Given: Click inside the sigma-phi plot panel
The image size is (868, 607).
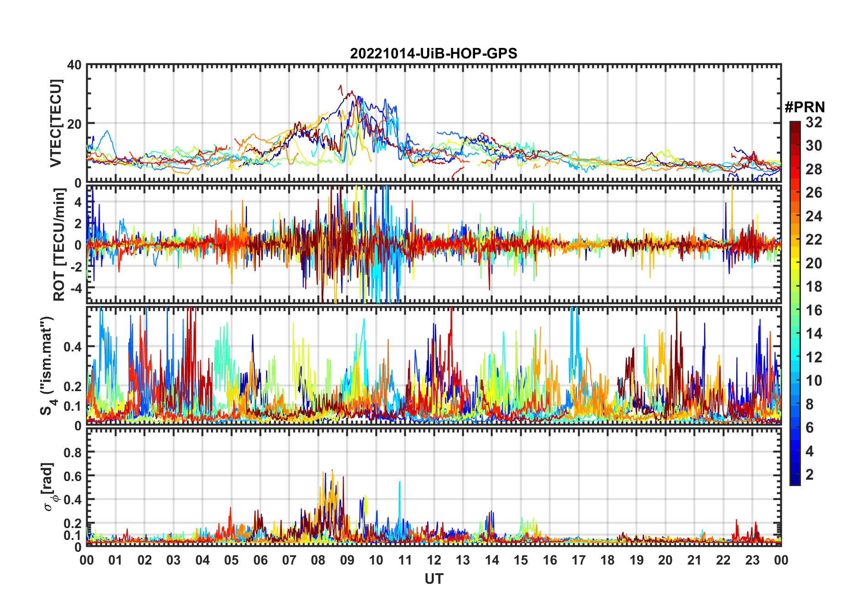Looking at the screenshot, I should (x=434, y=487).
